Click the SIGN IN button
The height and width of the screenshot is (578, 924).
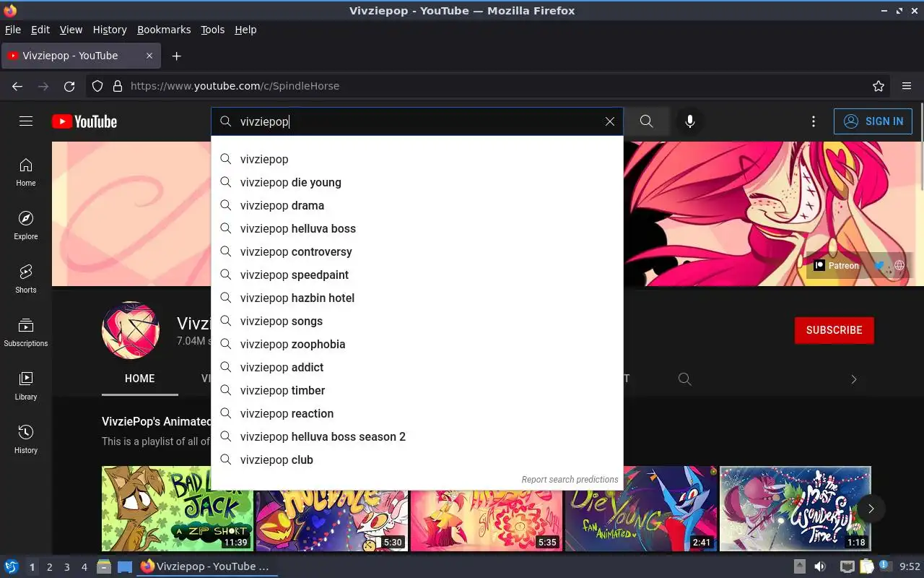[873, 121]
